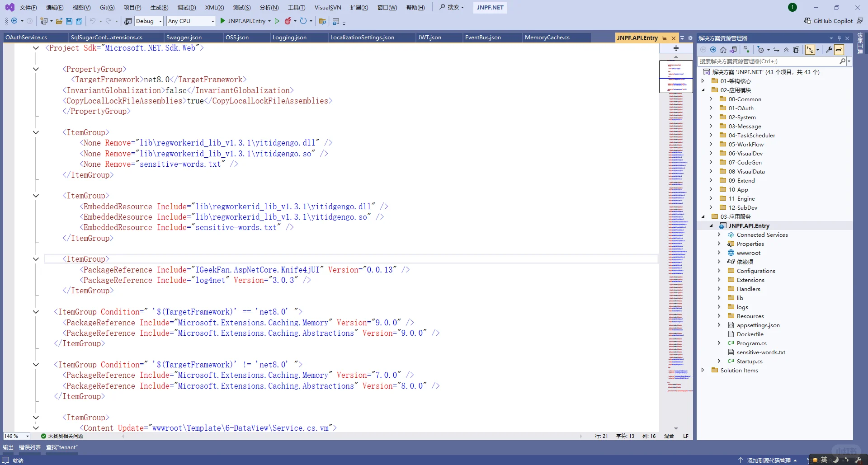Click the Solution Explorer forward arrow icon
This screenshot has height=465, width=868.
tap(713, 50)
